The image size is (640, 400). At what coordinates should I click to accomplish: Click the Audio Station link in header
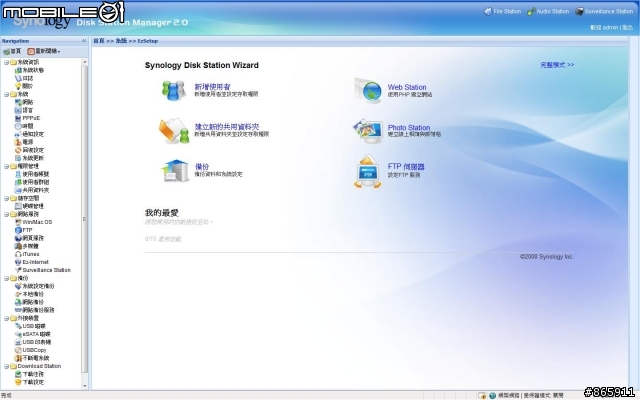(x=553, y=11)
